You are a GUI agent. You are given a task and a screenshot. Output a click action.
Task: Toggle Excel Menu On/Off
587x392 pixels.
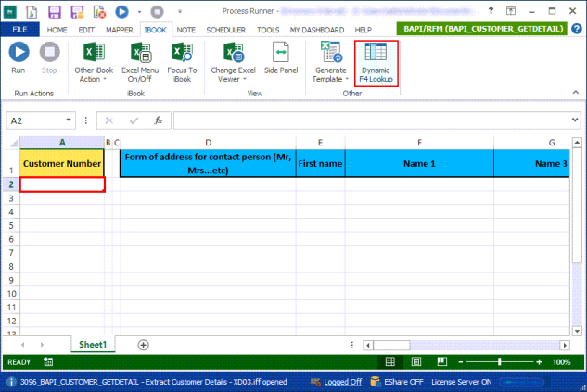tap(140, 62)
